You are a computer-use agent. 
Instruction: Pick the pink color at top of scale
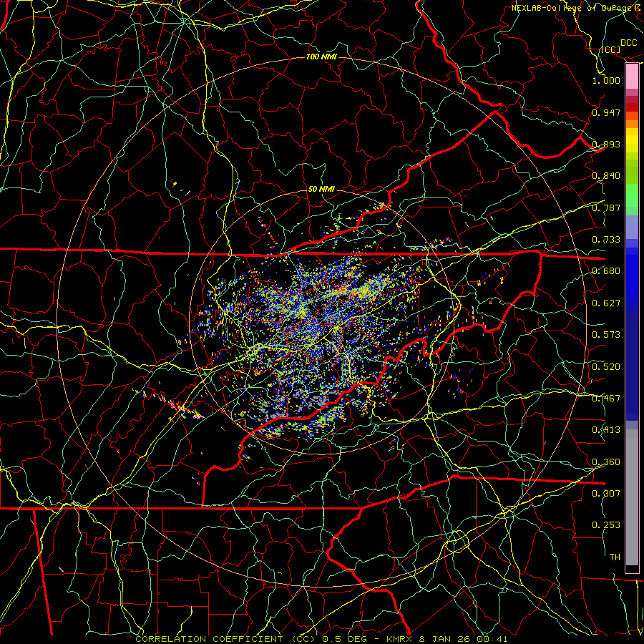pyautogui.click(x=632, y=76)
